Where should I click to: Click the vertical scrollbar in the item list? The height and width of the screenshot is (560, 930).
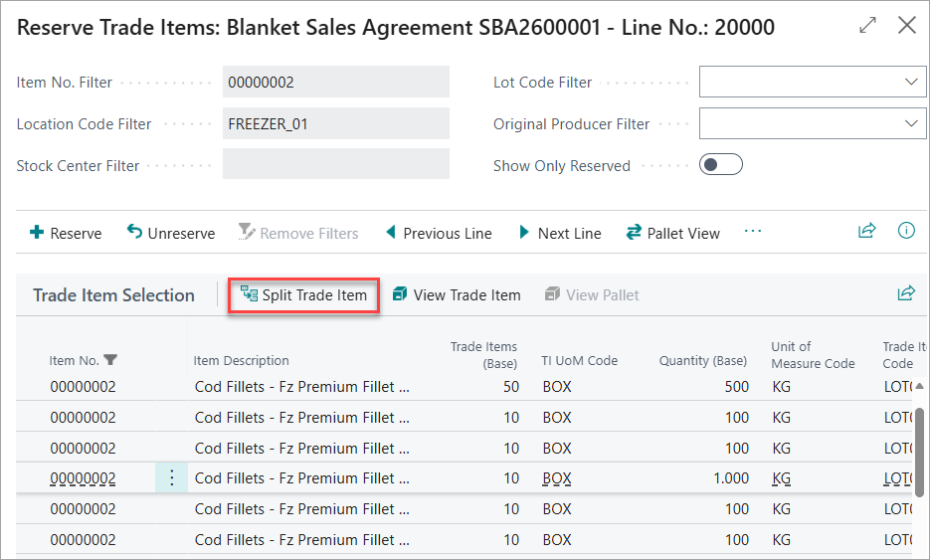click(919, 451)
